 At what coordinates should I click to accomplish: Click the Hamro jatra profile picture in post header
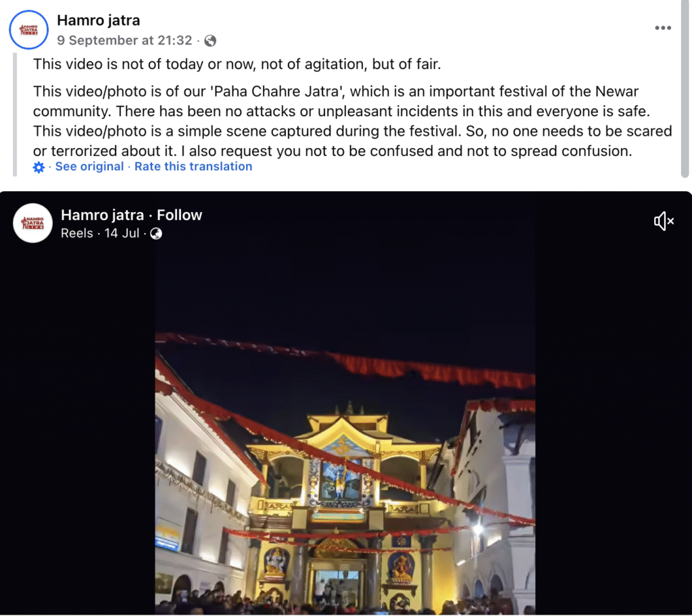point(28,30)
